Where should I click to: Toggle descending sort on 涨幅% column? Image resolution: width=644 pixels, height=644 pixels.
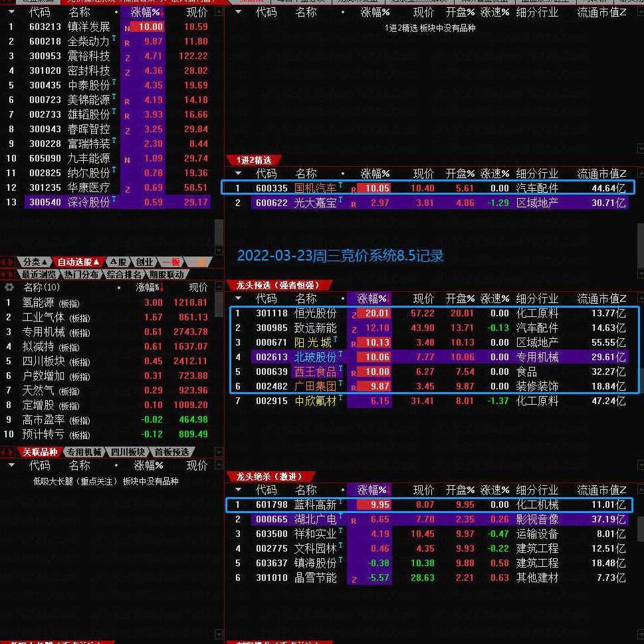pyautogui.click(x=146, y=11)
